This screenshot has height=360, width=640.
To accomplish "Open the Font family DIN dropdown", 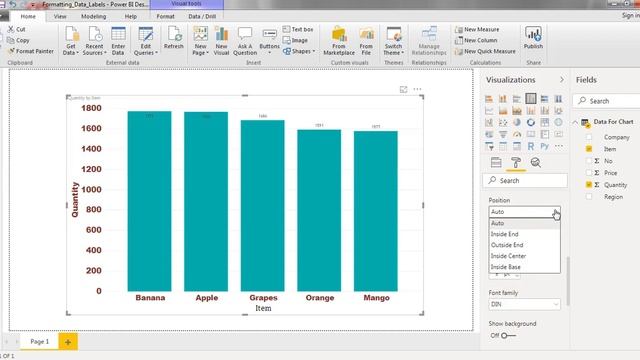I will (x=524, y=304).
